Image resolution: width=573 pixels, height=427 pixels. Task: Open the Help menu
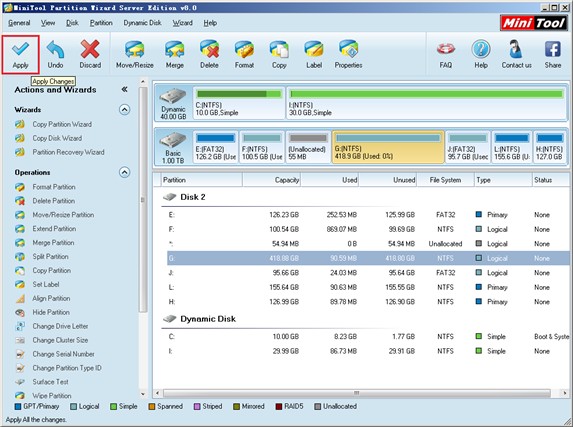tap(210, 23)
